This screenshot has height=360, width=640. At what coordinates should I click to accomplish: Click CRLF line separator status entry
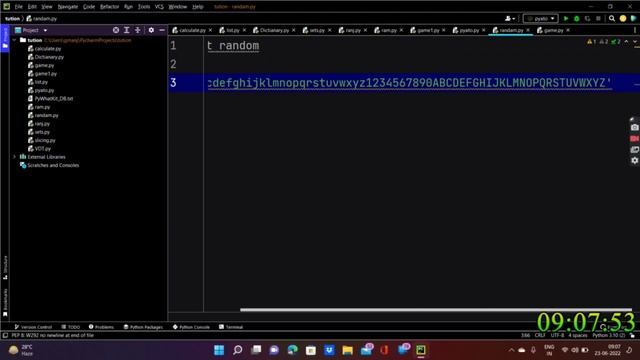(x=540, y=335)
